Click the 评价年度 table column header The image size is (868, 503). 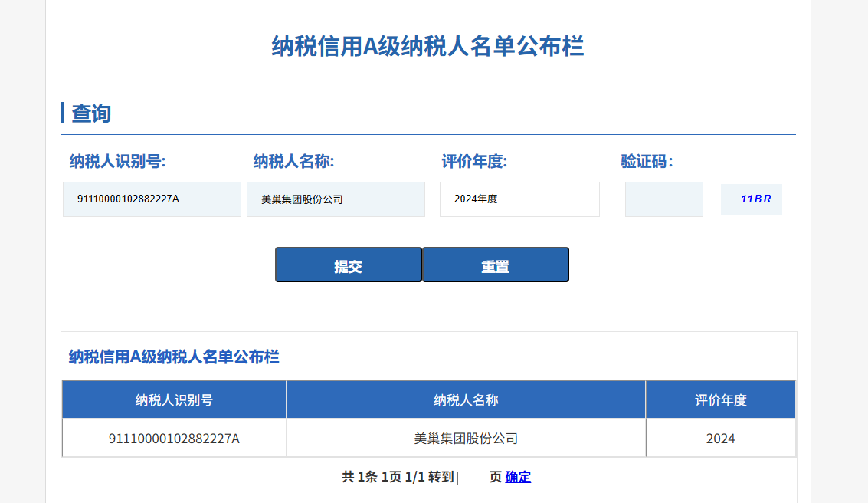coord(720,399)
